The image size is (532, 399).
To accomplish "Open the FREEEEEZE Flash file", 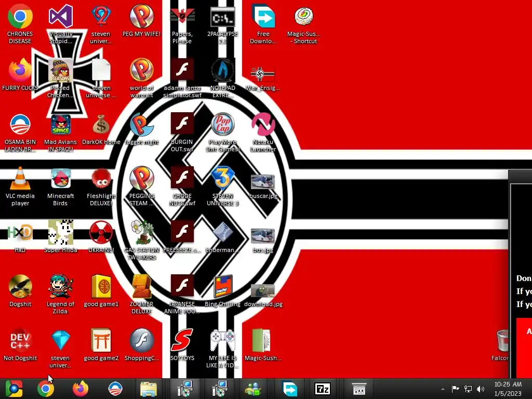I will [x=182, y=237].
